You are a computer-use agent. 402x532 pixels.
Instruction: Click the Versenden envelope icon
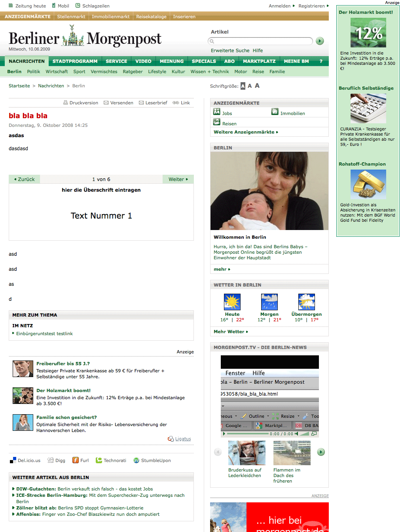click(106, 103)
